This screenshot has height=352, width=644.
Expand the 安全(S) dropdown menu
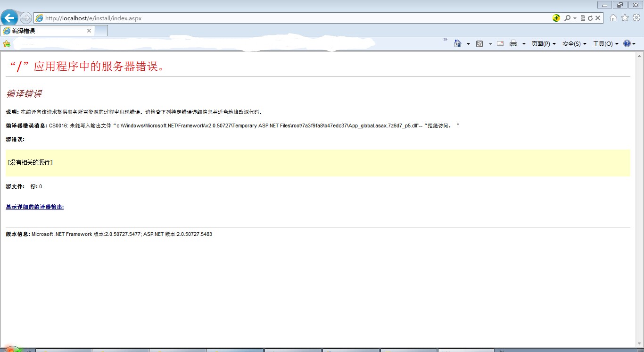coord(574,43)
